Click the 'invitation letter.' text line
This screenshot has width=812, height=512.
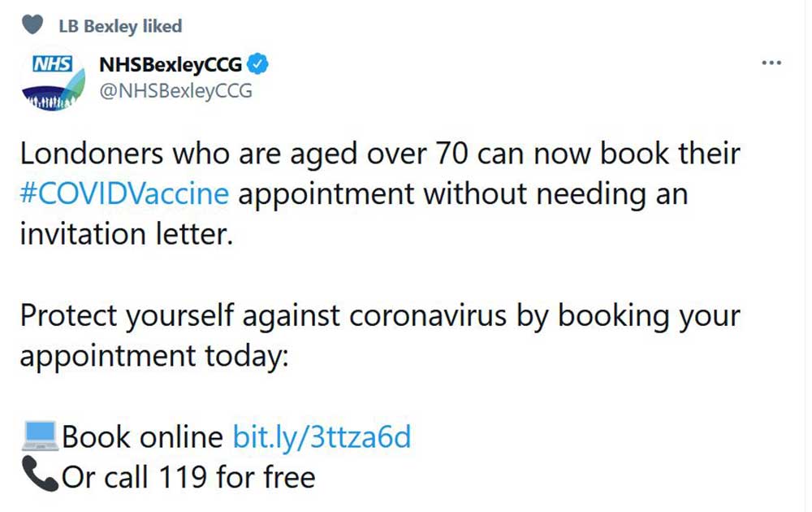pyautogui.click(x=126, y=232)
